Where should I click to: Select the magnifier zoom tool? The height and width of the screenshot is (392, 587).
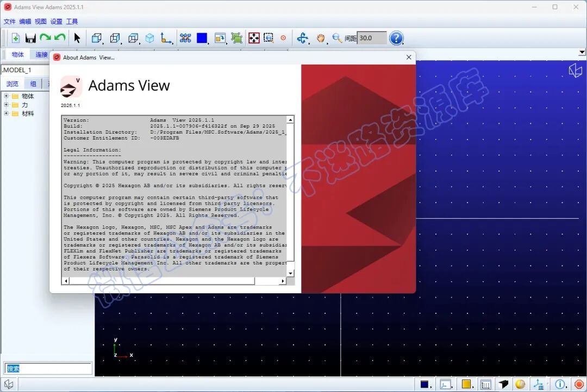[x=337, y=38]
